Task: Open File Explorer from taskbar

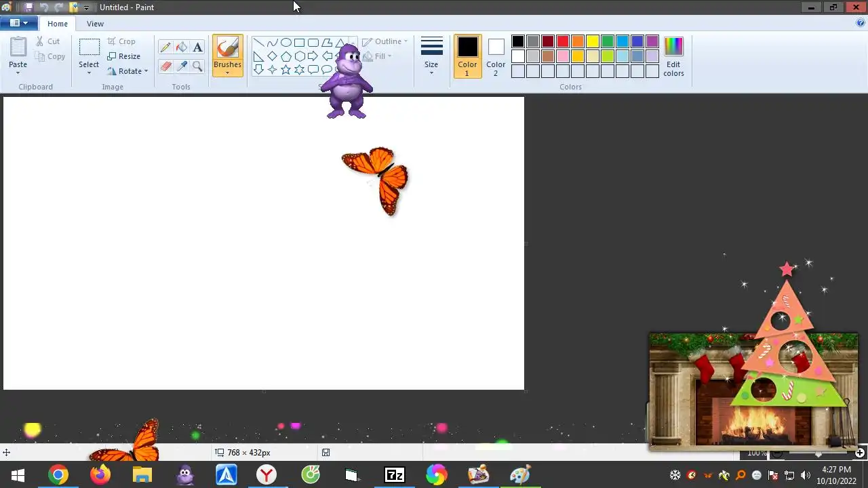Action: 142,475
